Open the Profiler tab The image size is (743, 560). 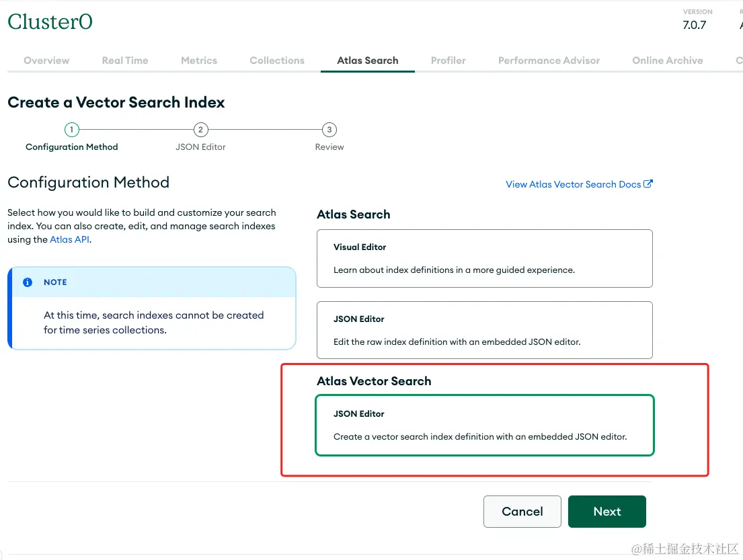[448, 61]
